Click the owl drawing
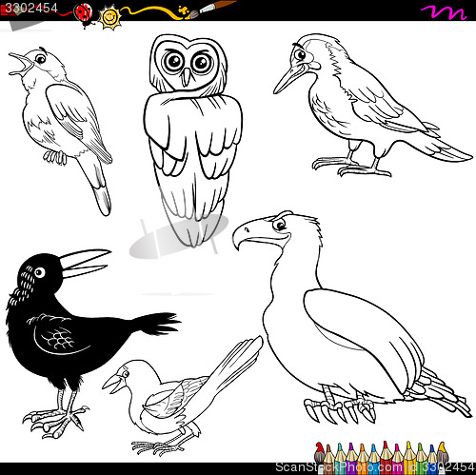The height and width of the screenshot is (475, 476). pyautogui.click(x=192, y=140)
